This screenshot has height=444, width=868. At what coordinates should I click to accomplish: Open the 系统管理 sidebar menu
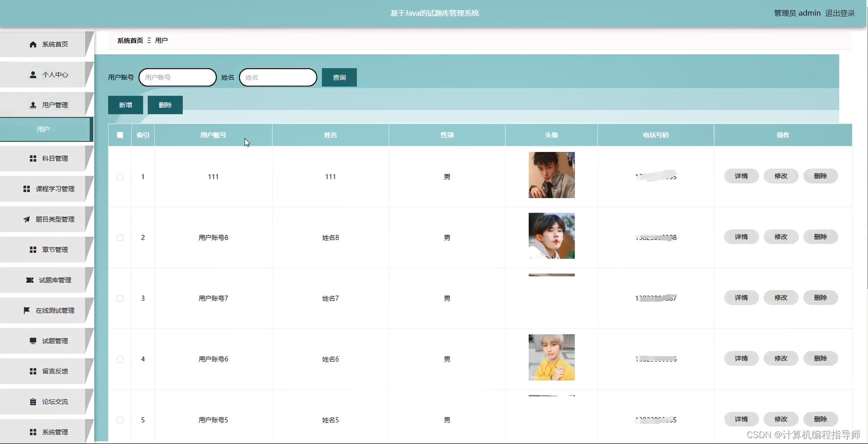47,431
